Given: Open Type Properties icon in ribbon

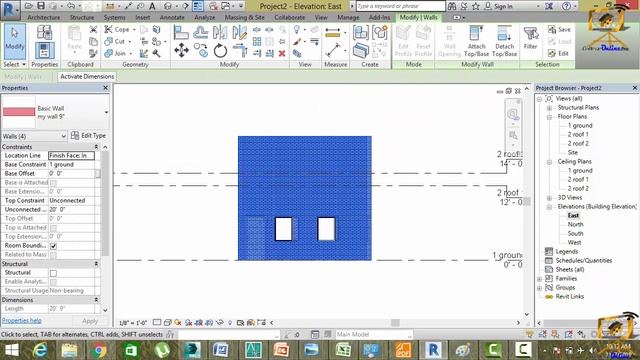Looking at the screenshot, I should pyautogui.click(x=44, y=32).
